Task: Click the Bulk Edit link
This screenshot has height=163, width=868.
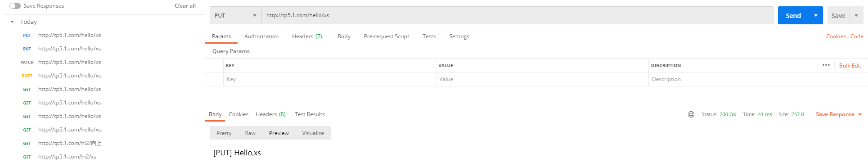Action: click(850, 66)
